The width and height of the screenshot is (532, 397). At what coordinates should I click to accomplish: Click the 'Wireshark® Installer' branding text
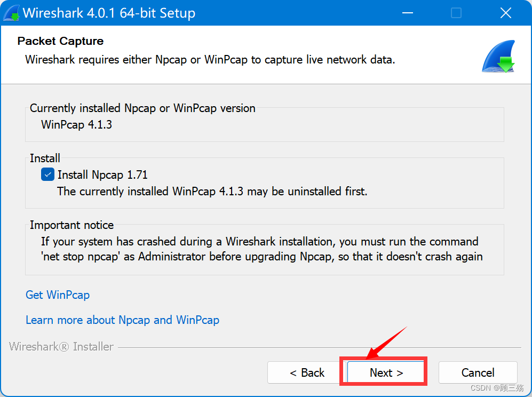coord(61,347)
